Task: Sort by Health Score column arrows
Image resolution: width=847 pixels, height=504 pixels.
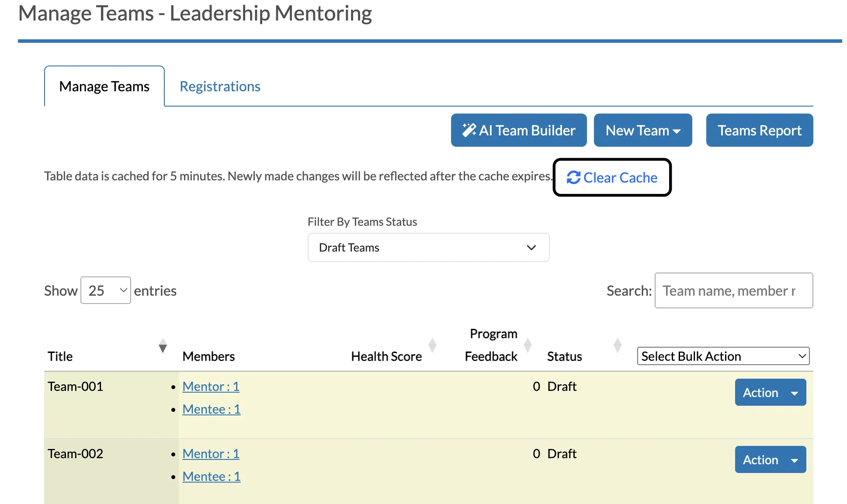Action: [432, 345]
